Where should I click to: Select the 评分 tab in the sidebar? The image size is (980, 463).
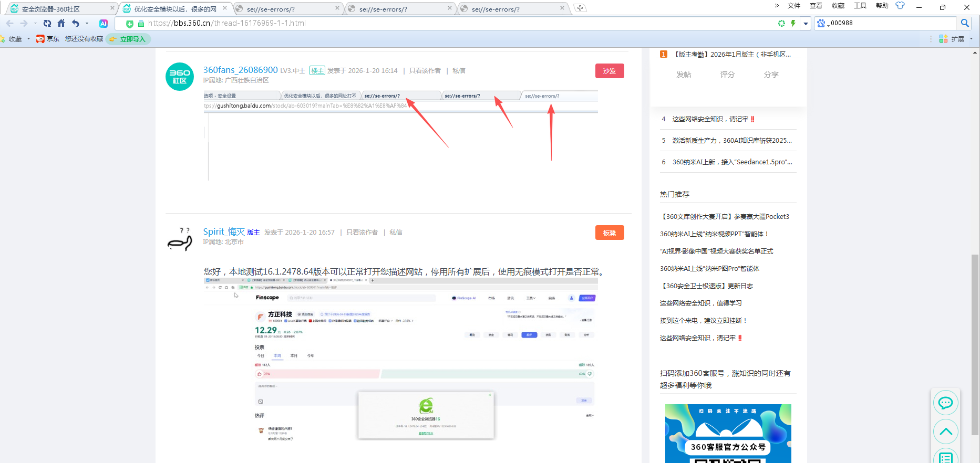click(727, 75)
